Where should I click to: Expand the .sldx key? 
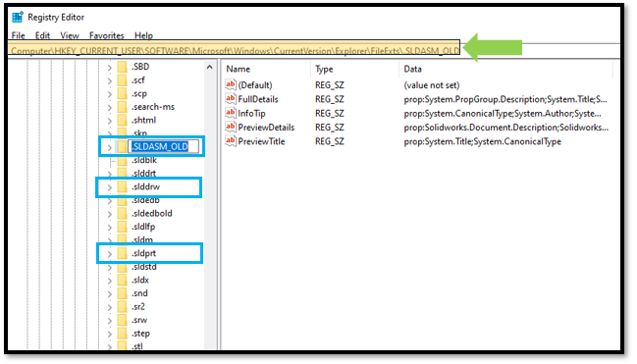click(x=110, y=281)
